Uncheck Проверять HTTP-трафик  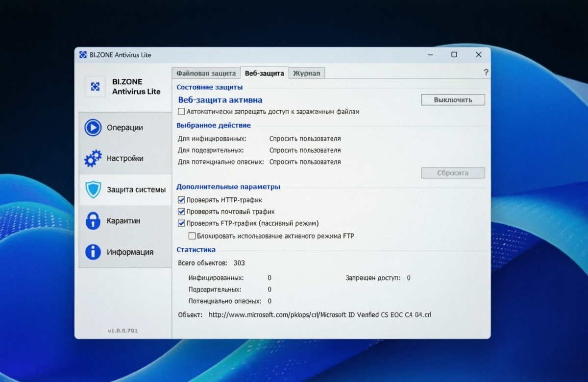[x=181, y=200]
